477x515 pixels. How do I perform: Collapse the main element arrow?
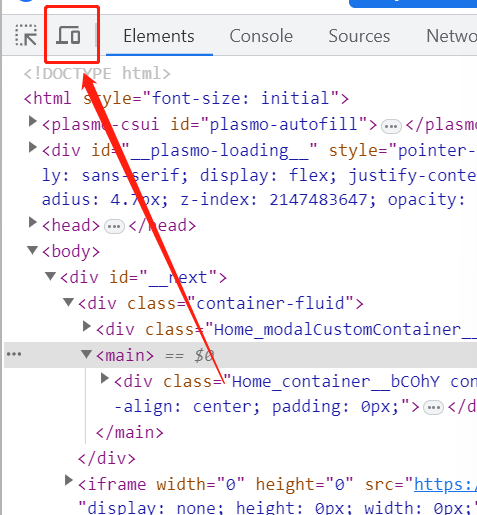pos(86,354)
